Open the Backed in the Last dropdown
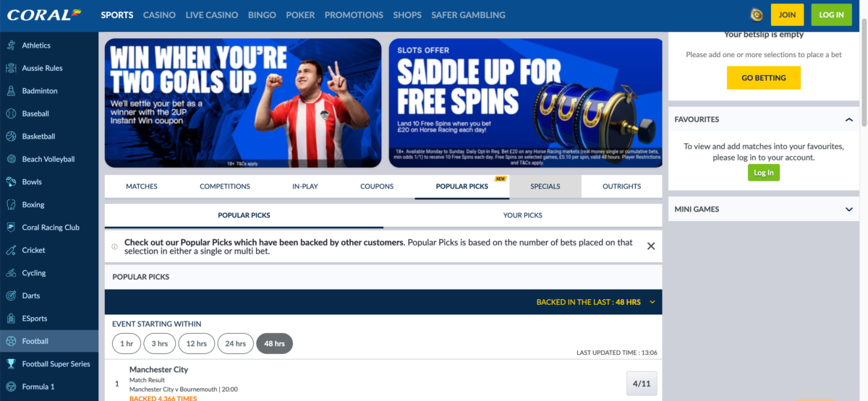 pos(596,302)
